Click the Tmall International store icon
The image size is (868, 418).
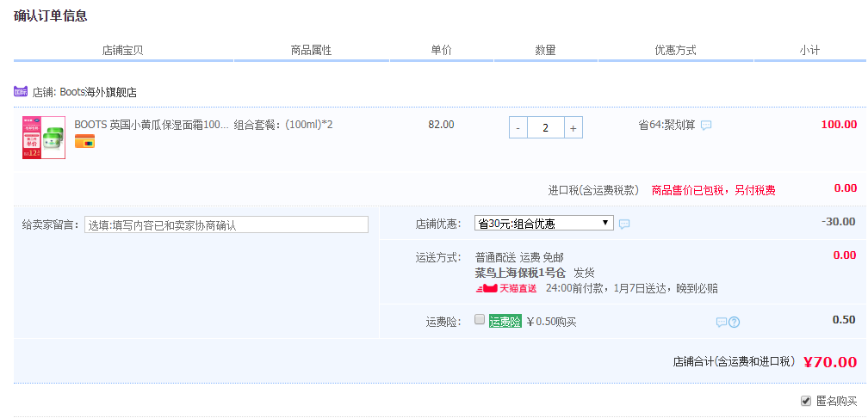tap(21, 92)
